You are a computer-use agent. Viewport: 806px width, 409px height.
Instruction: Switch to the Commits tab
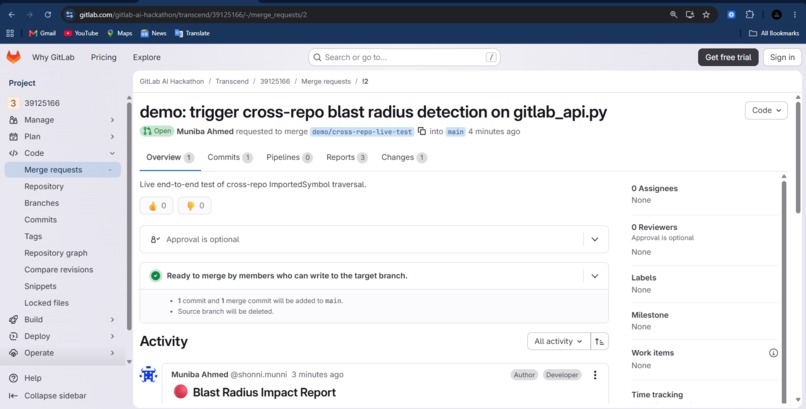click(x=230, y=158)
